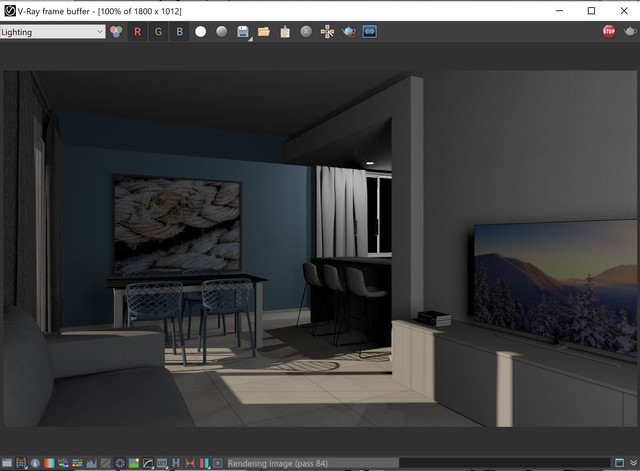Minimize the V-Ray frame buffer window

click(559, 11)
